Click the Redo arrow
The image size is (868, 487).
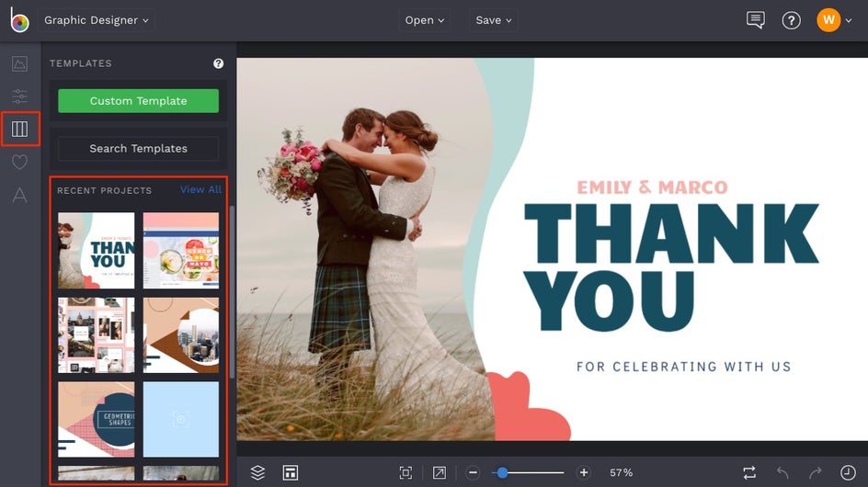(816, 472)
